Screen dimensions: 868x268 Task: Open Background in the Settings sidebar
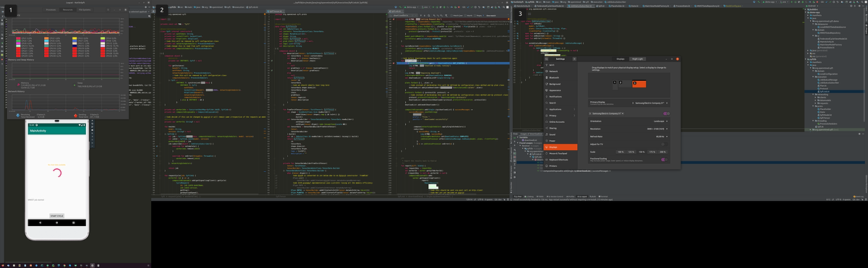pos(561,84)
